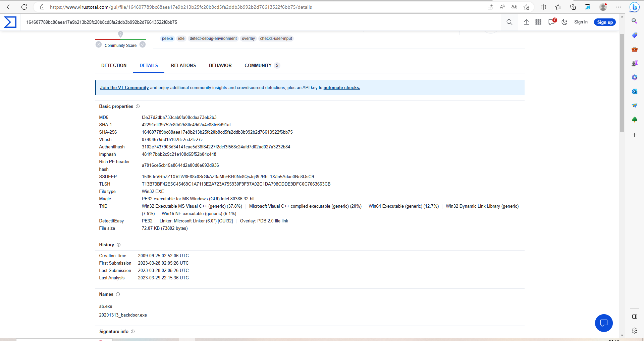Open split screen view
Image resolution: width=644 pixels, height=341 pixels.
(543, 7)
